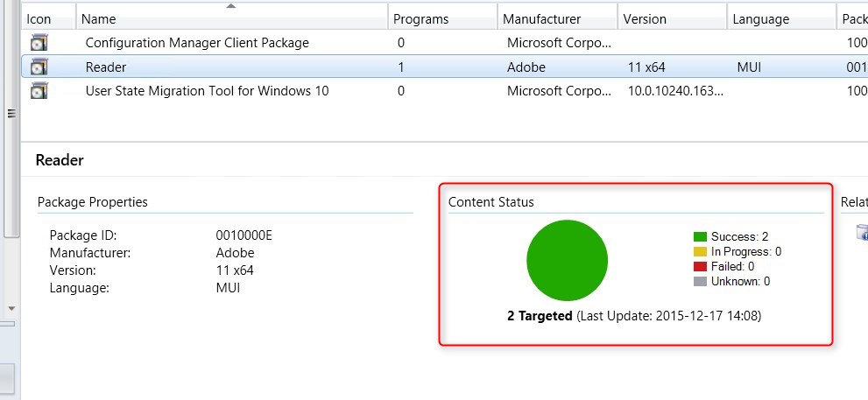Click the green content status pie chart
868x400 pixels.
(x=567, y=261)
